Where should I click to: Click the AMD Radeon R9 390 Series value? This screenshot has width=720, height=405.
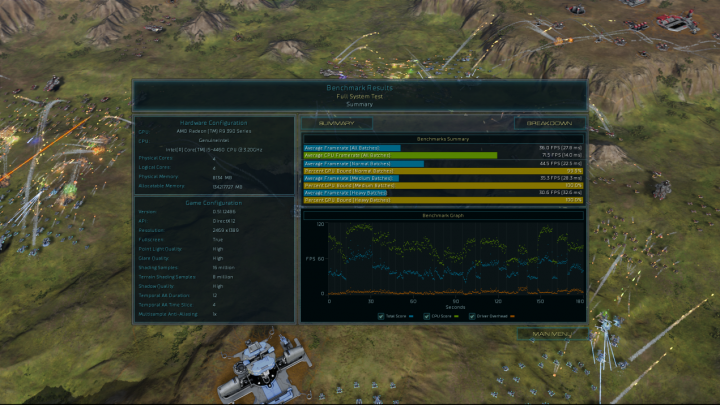pos(214,131)
